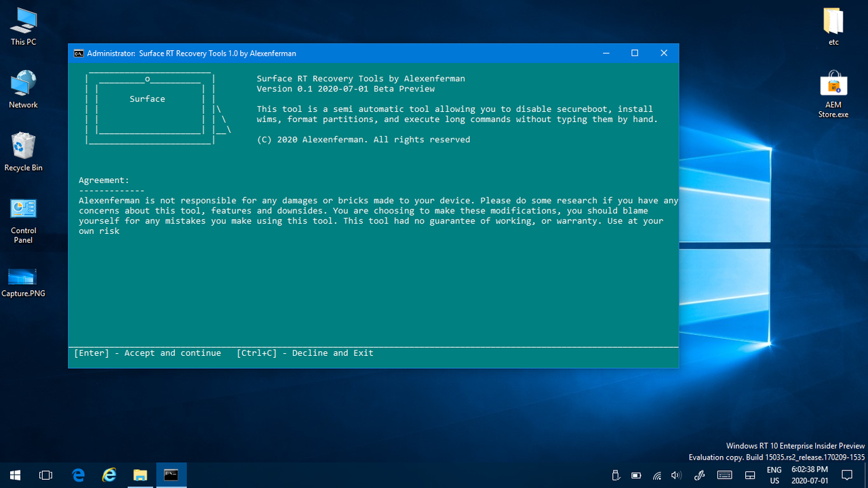Open the battery power status indicator

pyautogui.click(x=636, y=475)
